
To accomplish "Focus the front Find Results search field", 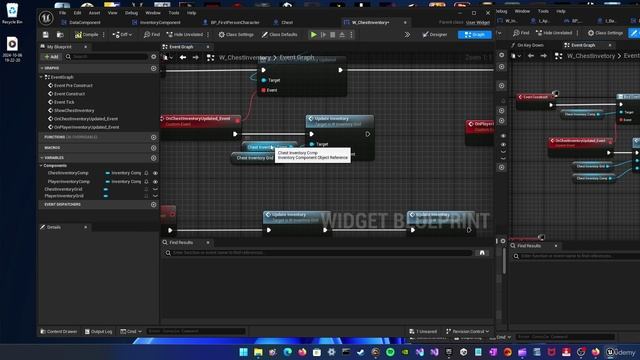I will [318, 253].
